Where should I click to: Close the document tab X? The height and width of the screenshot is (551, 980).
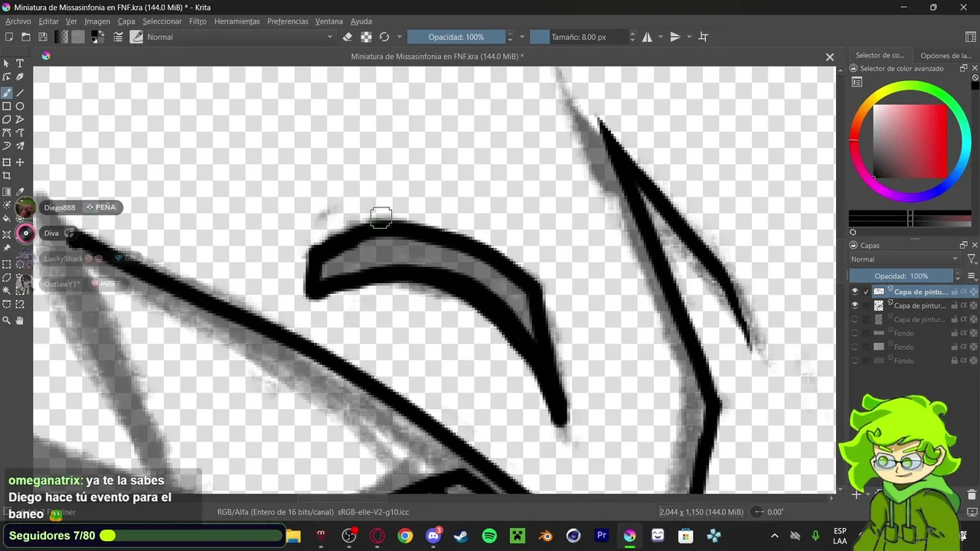click(x=829, y=57)
